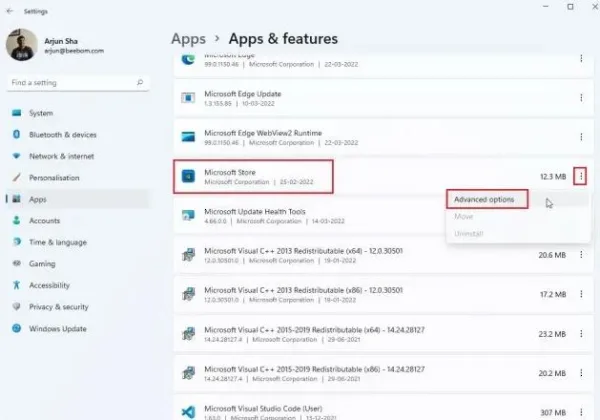The width and height of the screenshot is (600, 420).
Task: Select Uninstall in the context menu
Action: tap(468, 233)
